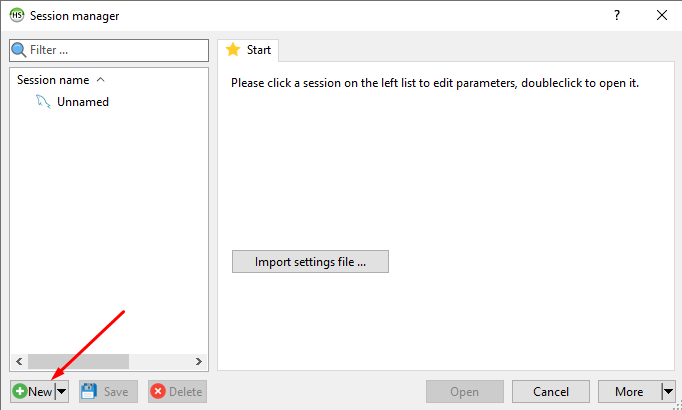Click the session list's scroll right arrow
The image size is (682, 410).
(x=199, y=361)
